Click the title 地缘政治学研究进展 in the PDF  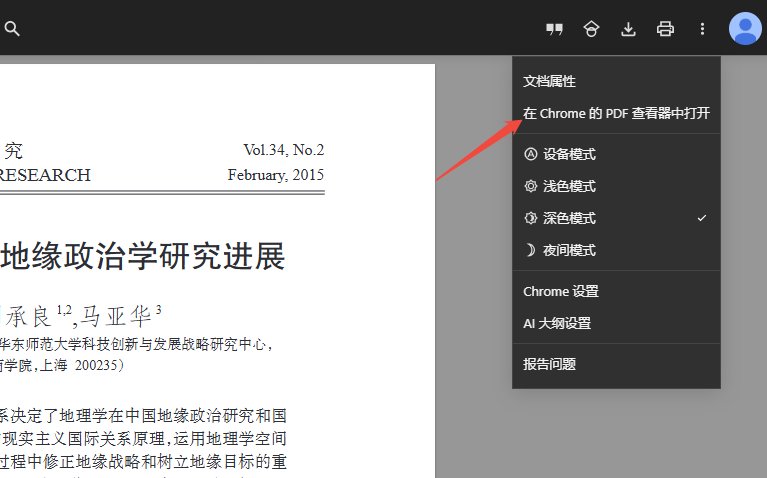[x=142, y=256]
